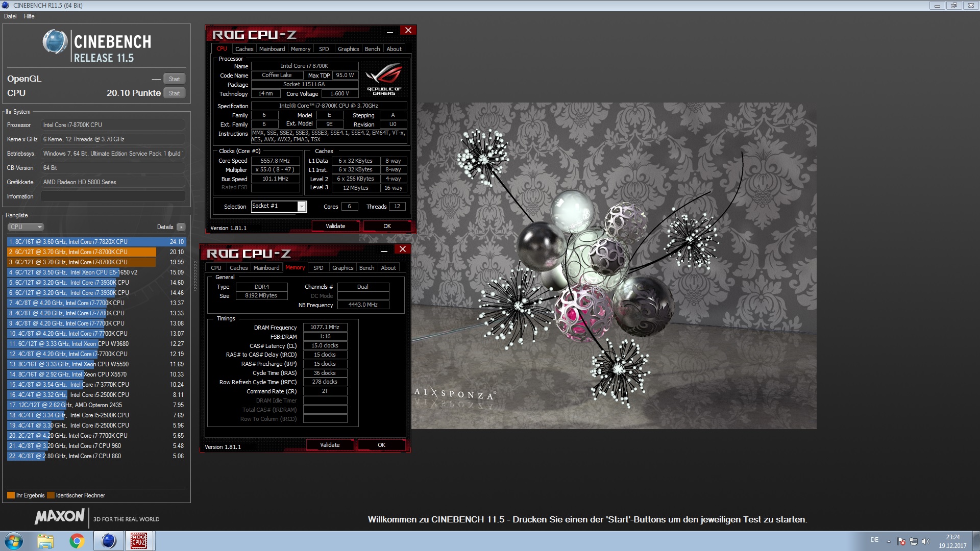Select SPD tab in upper CPU-Z window

point(324,49)
